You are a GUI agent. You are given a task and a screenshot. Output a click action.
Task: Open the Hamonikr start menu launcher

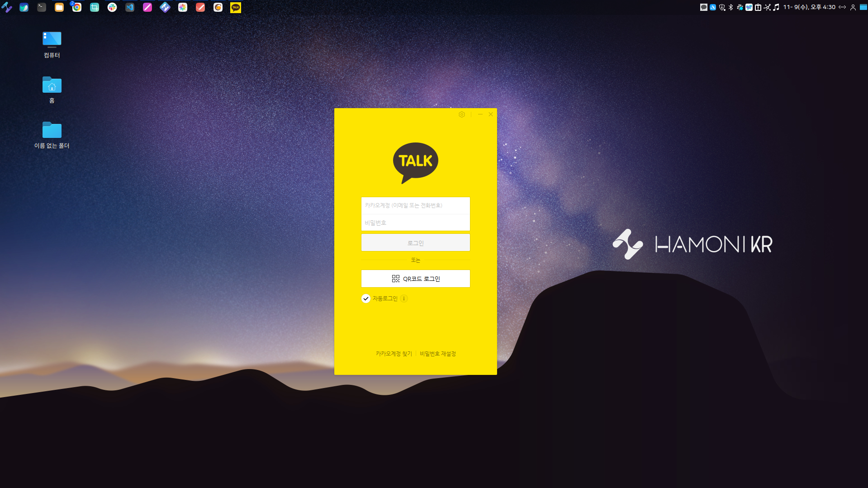7,7
